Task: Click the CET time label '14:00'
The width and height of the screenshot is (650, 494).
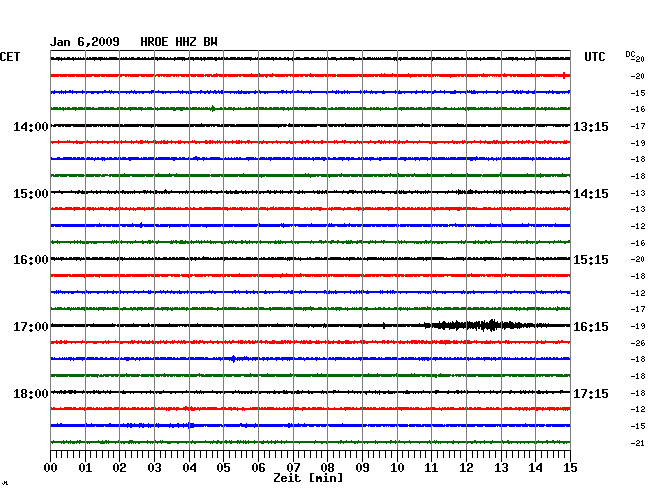Action: click(x=31, y=126)
